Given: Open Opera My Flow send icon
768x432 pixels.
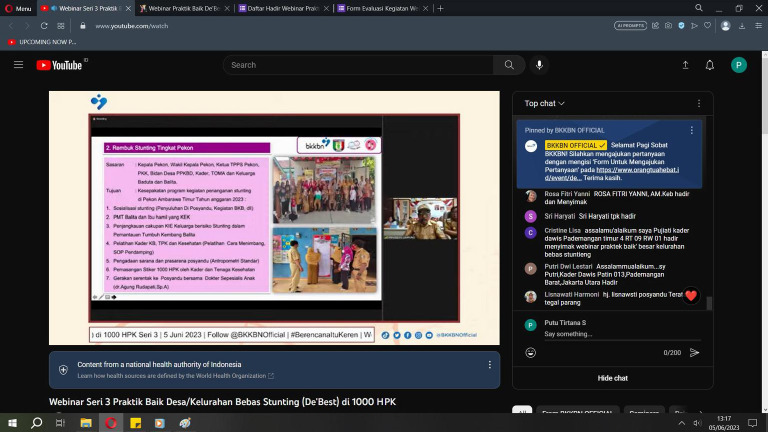Looking at the screenshot, I should click(694, 25).
